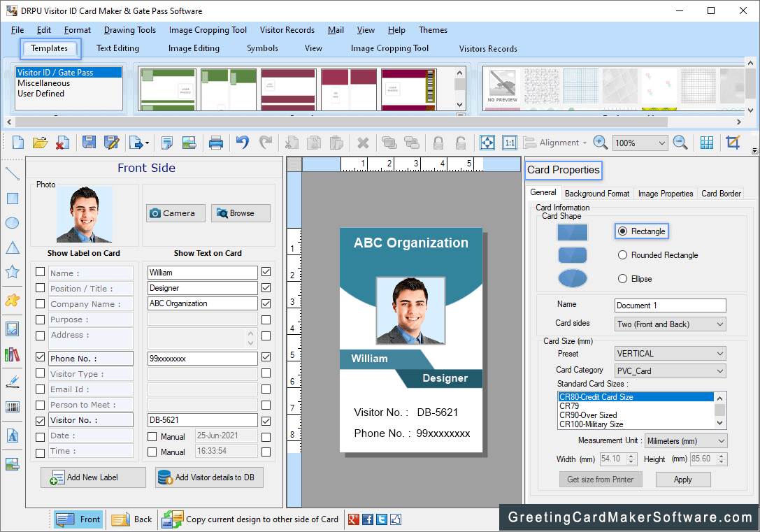The height and width of the screenshot is (532, 760).
Task: Adjust card Height with stepper
Action: coord(722,459)
